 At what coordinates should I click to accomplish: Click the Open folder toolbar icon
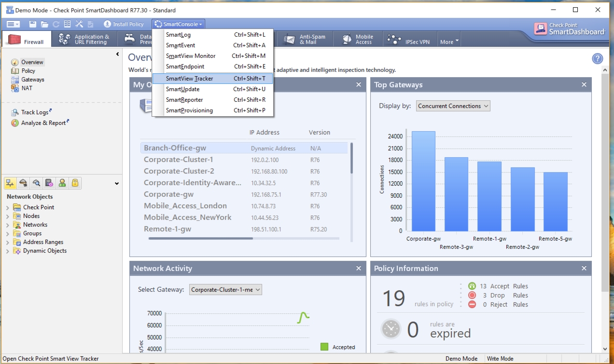pos(44,24)
